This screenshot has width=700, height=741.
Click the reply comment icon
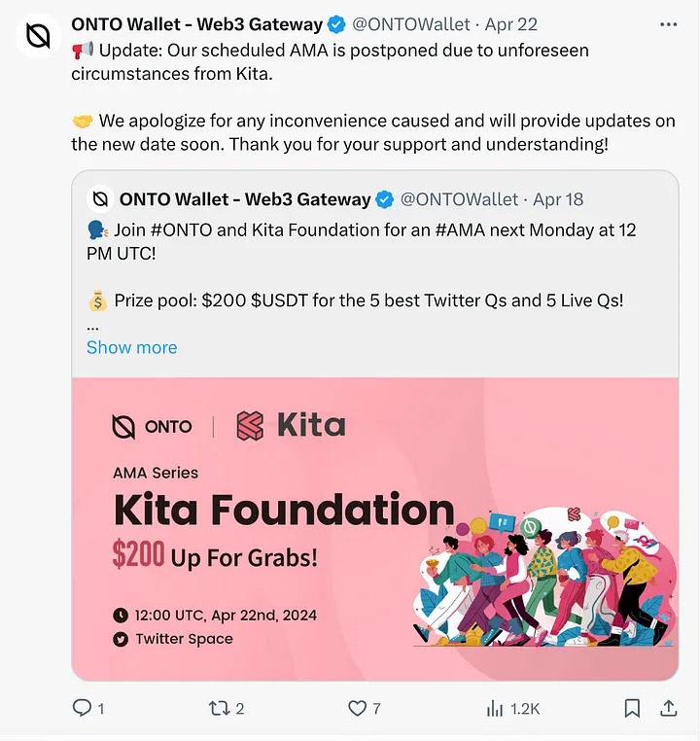[x=82, y=708]
